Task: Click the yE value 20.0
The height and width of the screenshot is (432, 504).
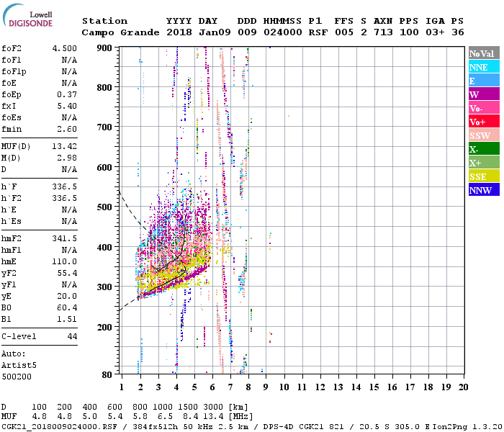Action: pyautogui.click(x=67, y=296)
